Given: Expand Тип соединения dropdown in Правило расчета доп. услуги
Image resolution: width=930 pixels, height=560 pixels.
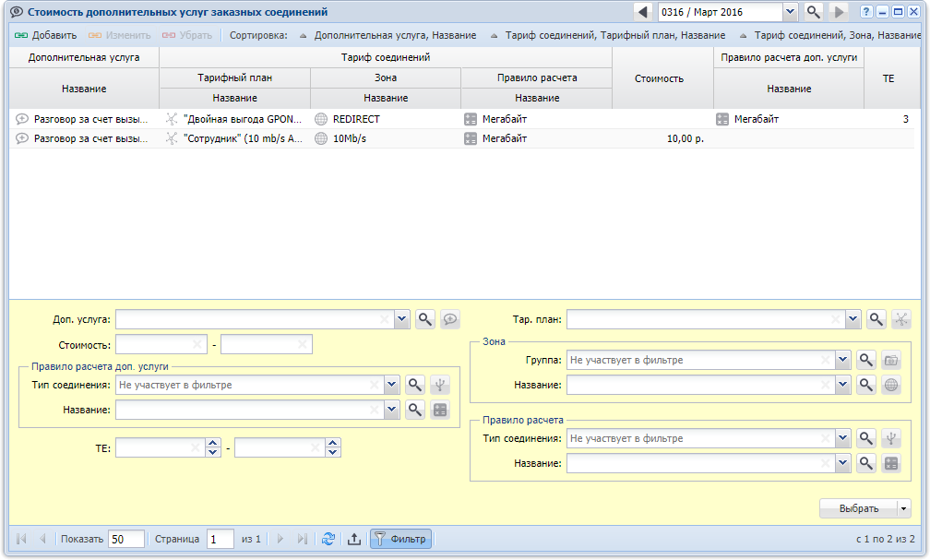Looking at the screenshot, I should coord(392,385).
